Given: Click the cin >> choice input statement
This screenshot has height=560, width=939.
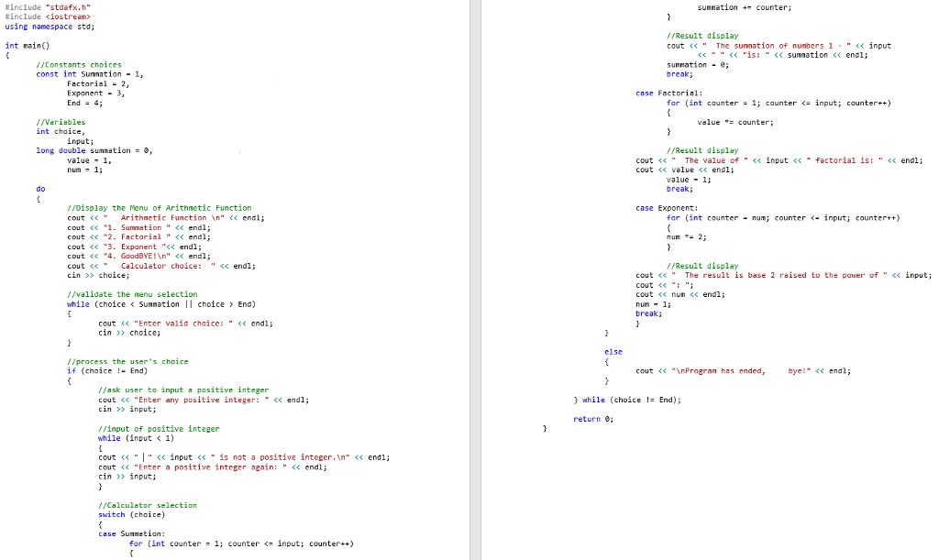Looking at the screenshot, I should [x=97, y=274].
